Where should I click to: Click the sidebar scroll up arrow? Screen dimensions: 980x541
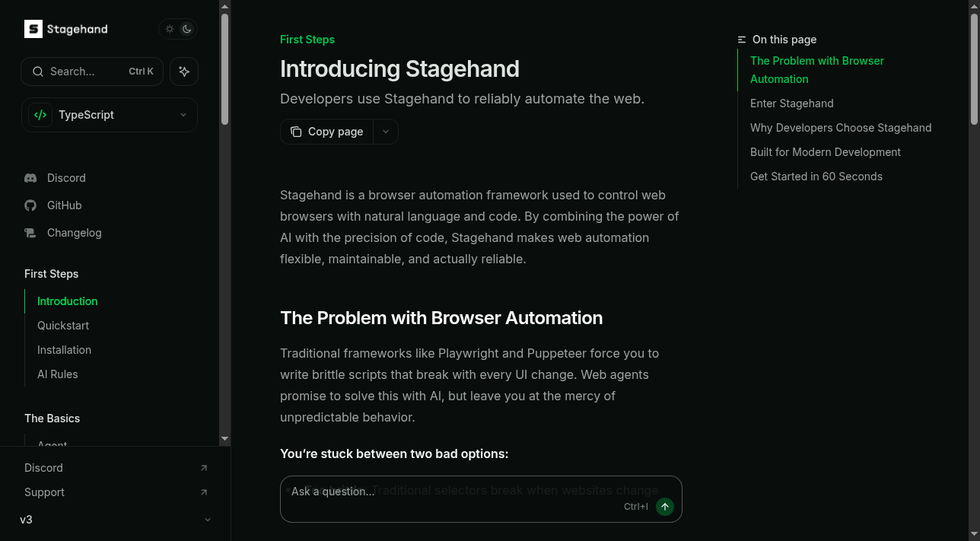[x=224, y=6]
